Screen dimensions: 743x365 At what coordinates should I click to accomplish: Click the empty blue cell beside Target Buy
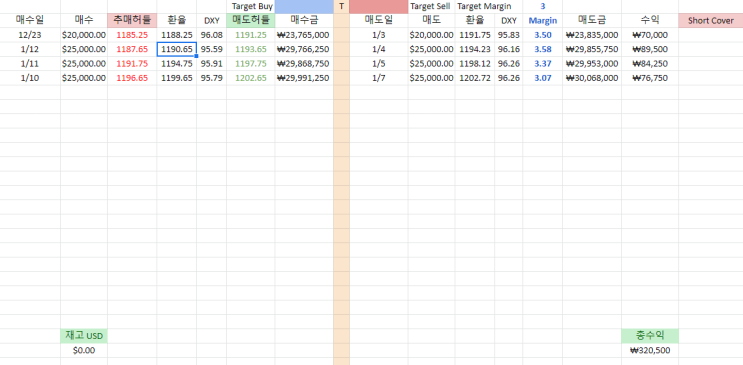click(x=304, y=7)
